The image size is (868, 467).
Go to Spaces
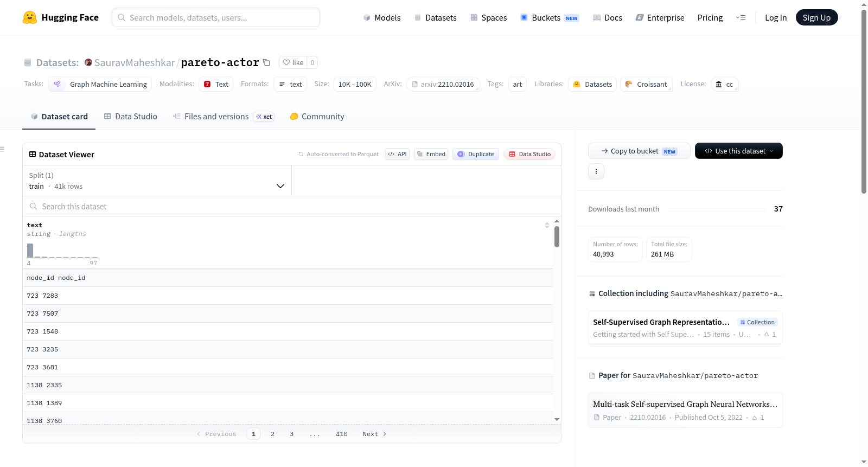click(489, 17)
